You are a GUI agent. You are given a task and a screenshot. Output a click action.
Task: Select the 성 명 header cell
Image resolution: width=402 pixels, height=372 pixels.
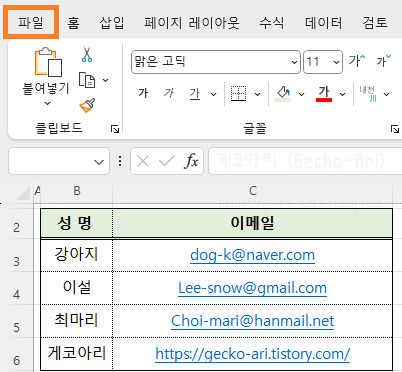tap(77, 223)
